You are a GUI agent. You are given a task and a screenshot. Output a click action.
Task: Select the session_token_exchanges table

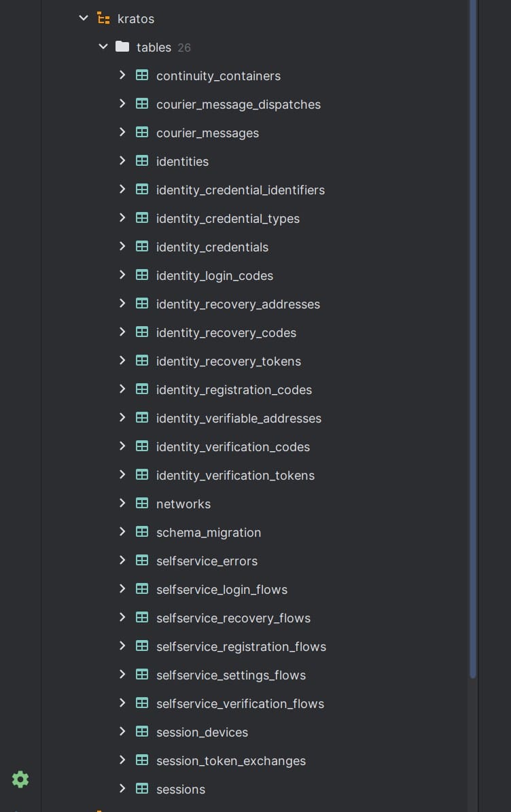230,760
